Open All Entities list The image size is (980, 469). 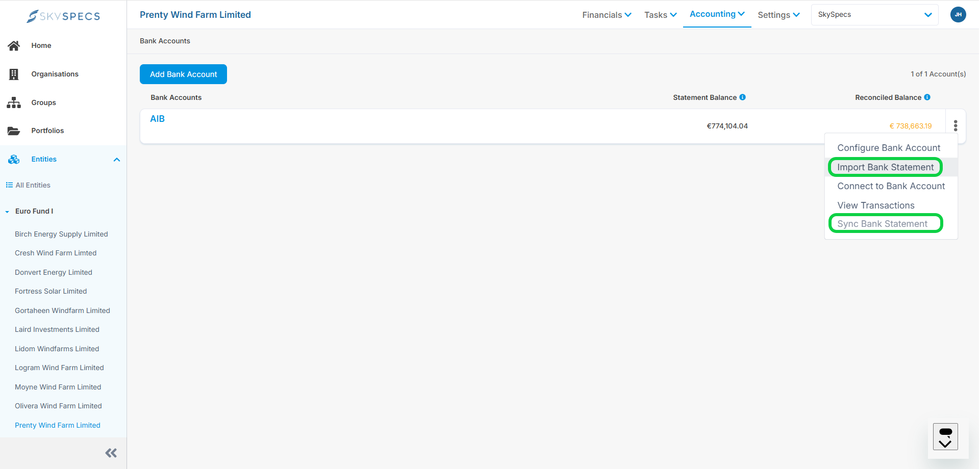pos(33,185)
